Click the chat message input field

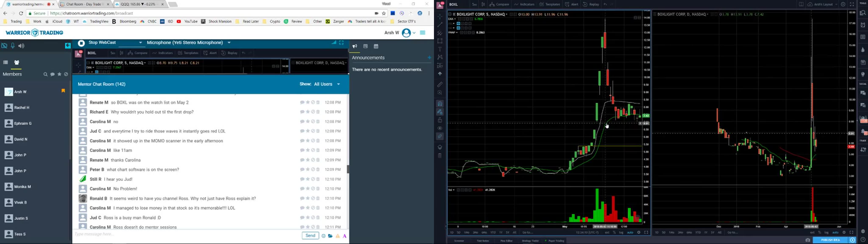click(x=187, y=234)
